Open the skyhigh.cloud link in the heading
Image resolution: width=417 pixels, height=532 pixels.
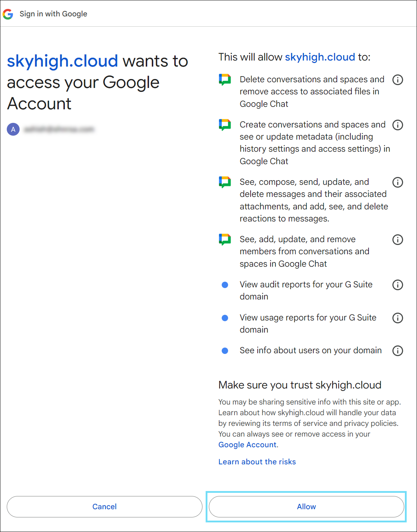tap(63, 61)
